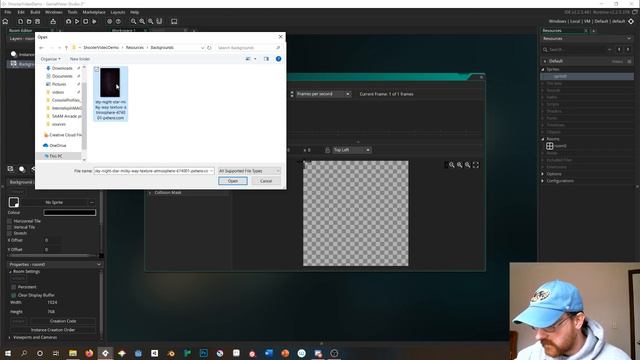Click the taskbar search icon
This screenshot has height=360, width=640.
[x=24, y=353]
